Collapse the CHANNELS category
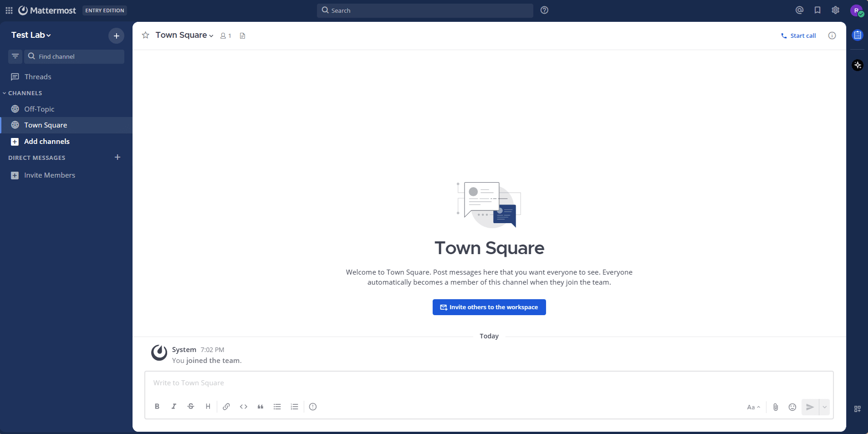 (x=25, y=93)
